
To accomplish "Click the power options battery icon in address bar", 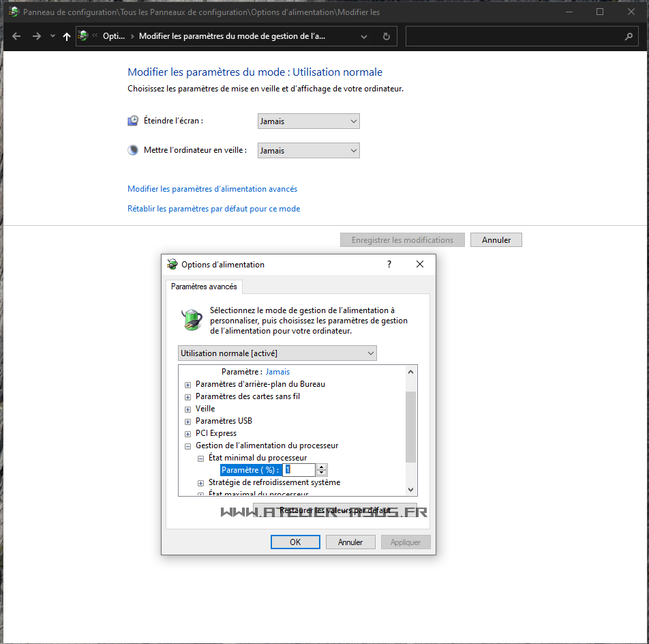I will pos(83,36).
